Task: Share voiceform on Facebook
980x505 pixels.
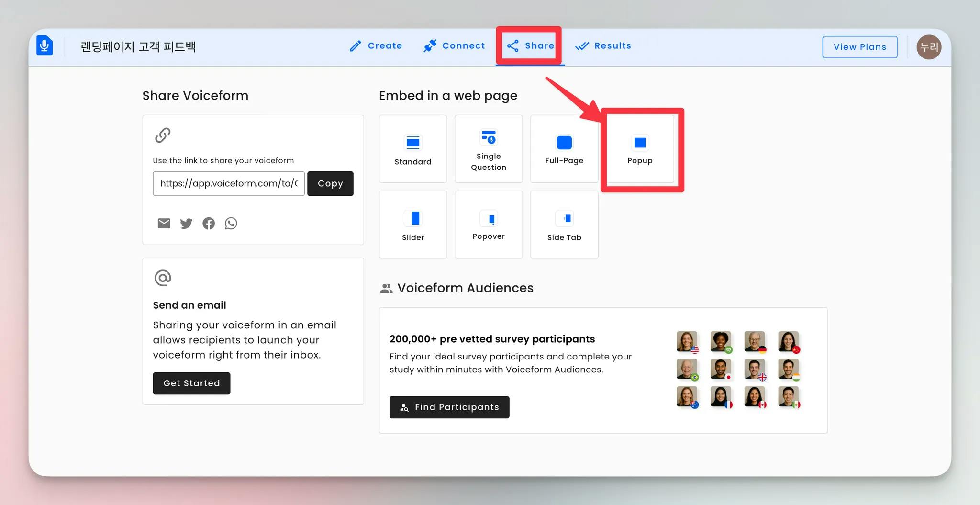Action: point(209,223)
